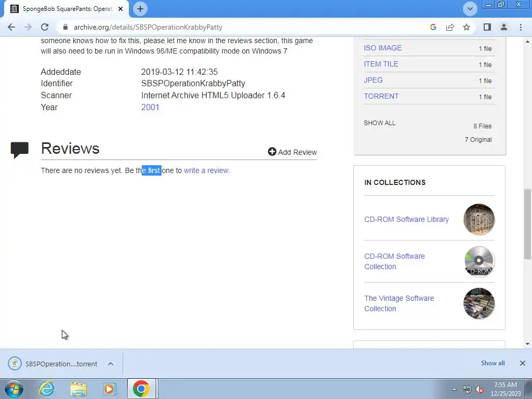Click the Google icon in address bar
Viewport: 532px width, 399px height.
[433, 27]
